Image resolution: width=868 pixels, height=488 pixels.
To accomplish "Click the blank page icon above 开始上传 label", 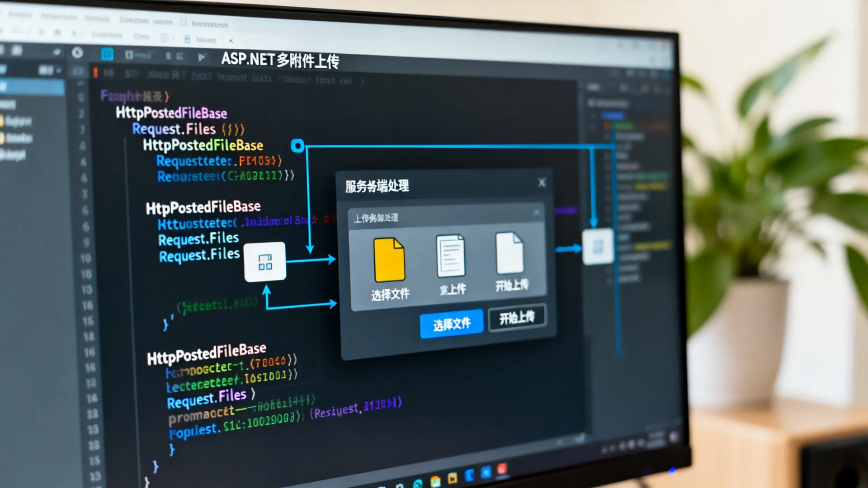I will coord(509,253).
